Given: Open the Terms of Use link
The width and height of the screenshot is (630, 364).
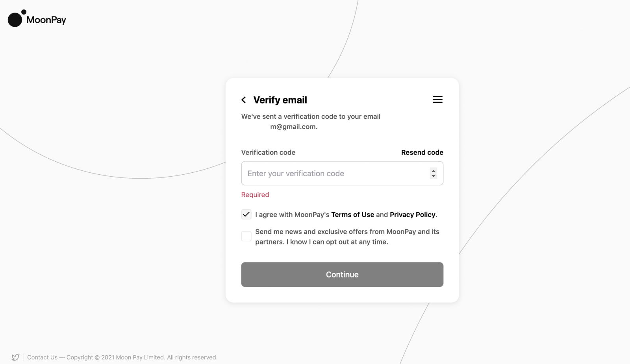Looking at the screenshot, I should click(352, 214).
